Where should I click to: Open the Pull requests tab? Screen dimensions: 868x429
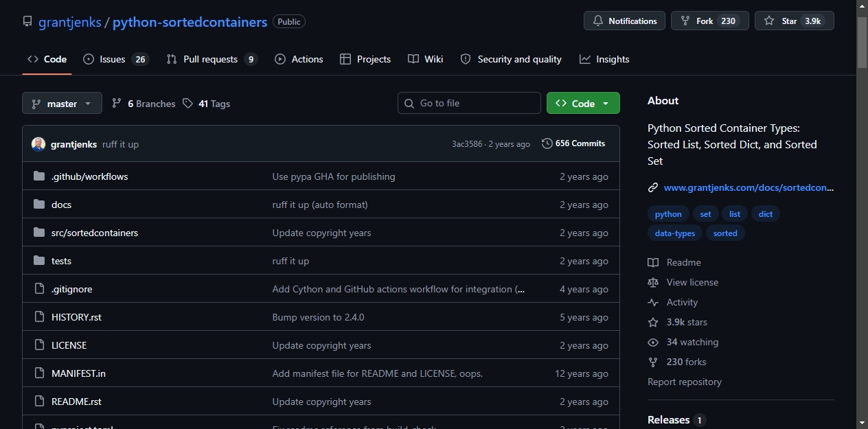click(x=212, y=59)
